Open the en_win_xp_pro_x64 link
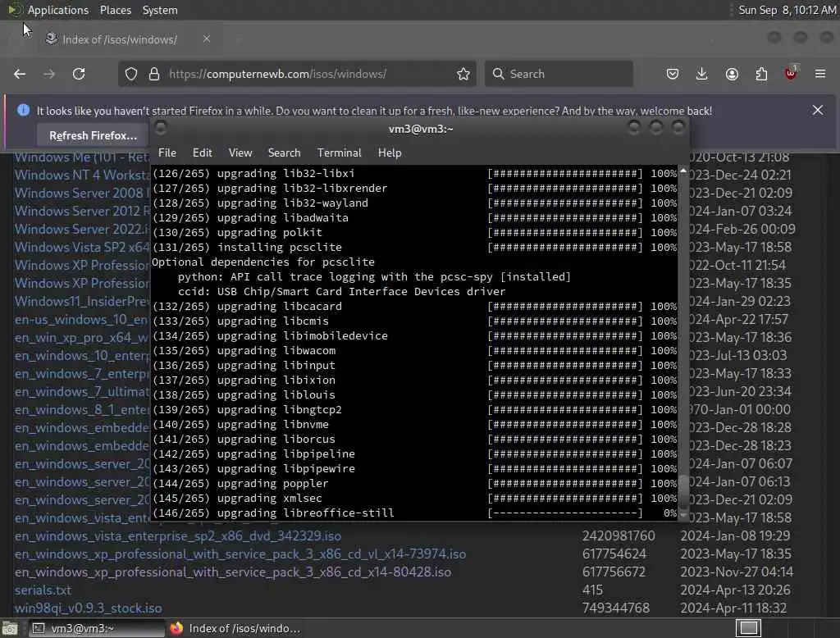840x638 pixels. pos(82,338)
